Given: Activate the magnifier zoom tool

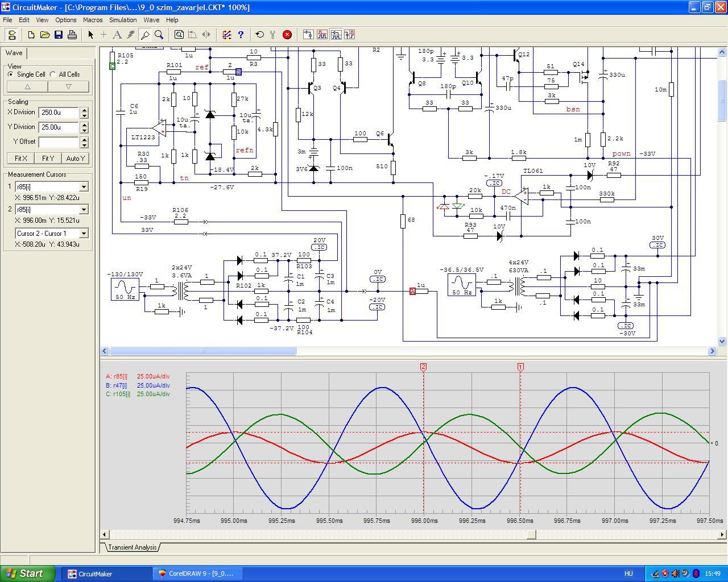Looking at the screenshot, I should click(x=159, y=35).
